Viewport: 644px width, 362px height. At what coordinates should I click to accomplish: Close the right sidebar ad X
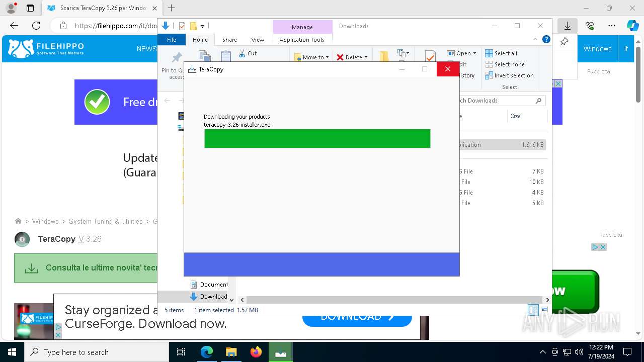tap(603, 247)
